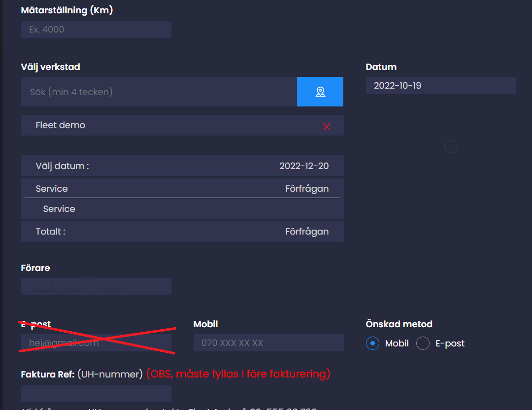Expand the Service Förfrågan row
Screen dimensions: 532x410
(x=182, y=189)
